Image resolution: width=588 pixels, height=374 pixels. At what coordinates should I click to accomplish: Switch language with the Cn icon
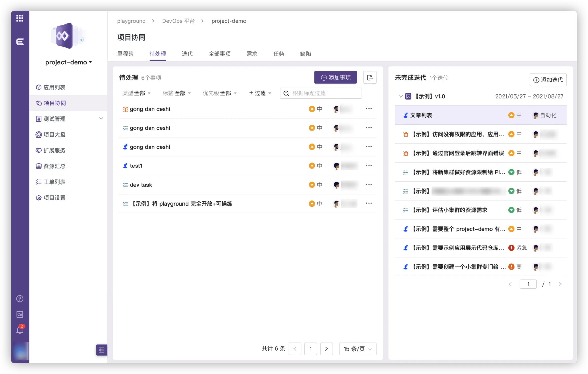(x=20, y=314)
